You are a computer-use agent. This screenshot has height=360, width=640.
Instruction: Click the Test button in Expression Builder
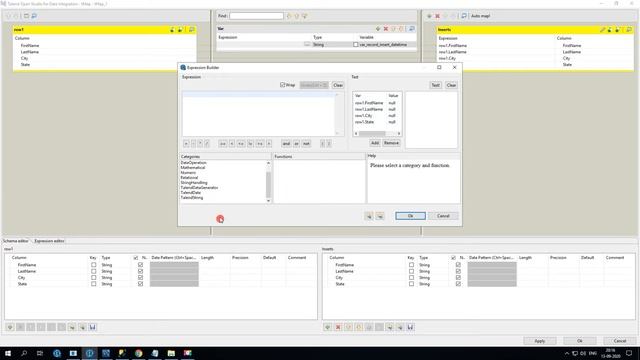[436, 85]
